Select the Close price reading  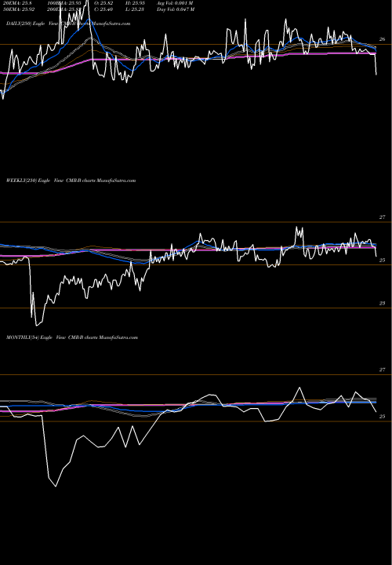(104, 9)
